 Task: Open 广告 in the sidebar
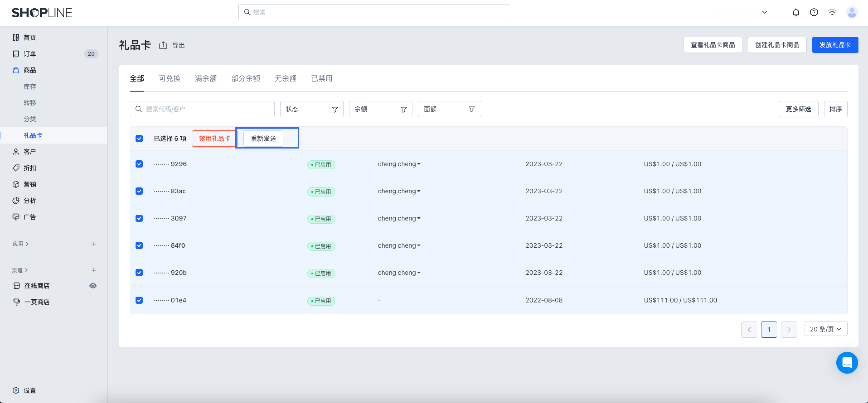tap(30, 217)
